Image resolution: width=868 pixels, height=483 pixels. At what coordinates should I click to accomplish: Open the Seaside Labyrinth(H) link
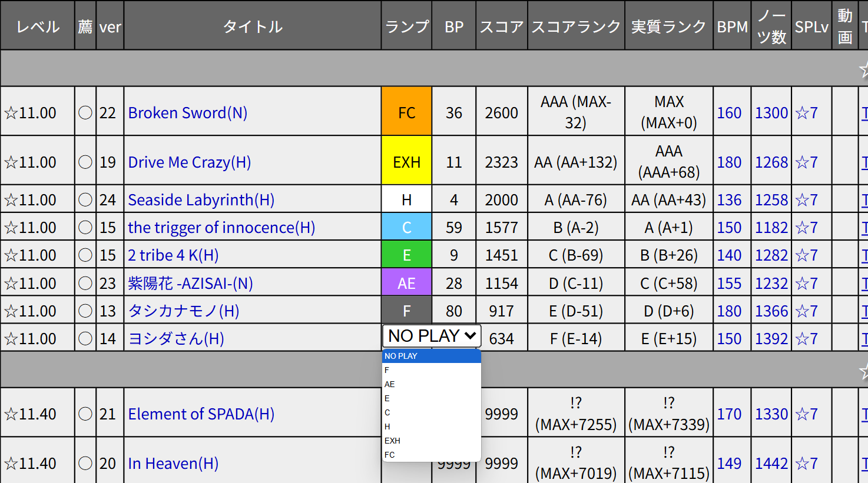pos(201,199)
